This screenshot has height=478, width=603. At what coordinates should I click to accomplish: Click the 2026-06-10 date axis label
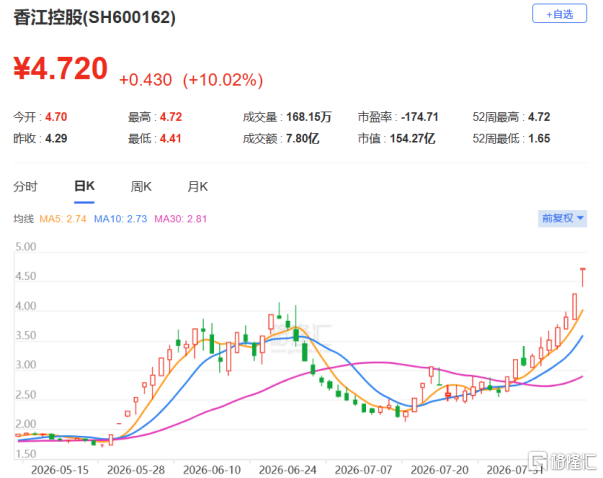[x=212, y=470]
